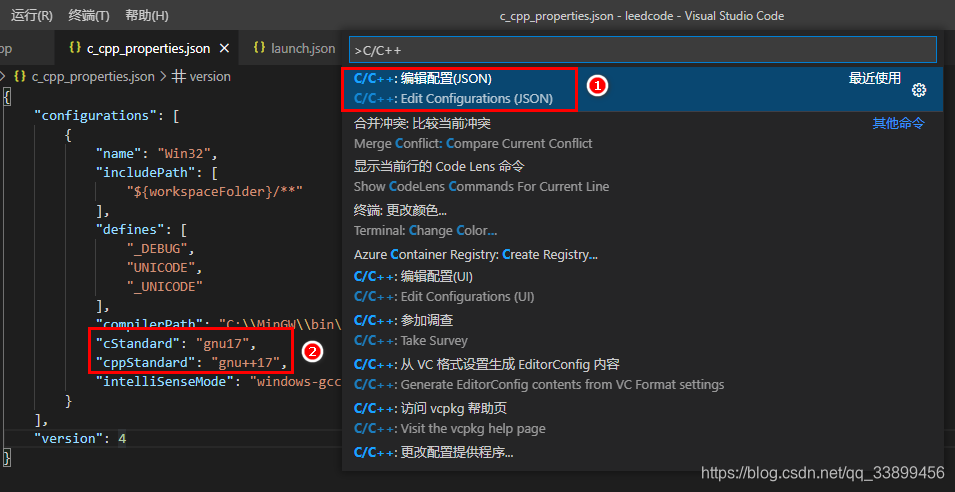Viewport: 955px width, 492px height.
Task: Click the "version": 4 line
Action: coord(80,438)
